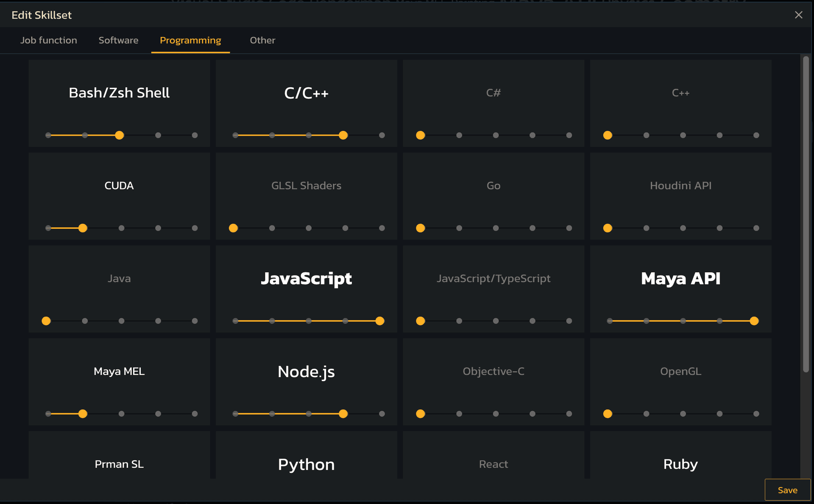Click the GLSL Shaders slider handle

point(233,228)
